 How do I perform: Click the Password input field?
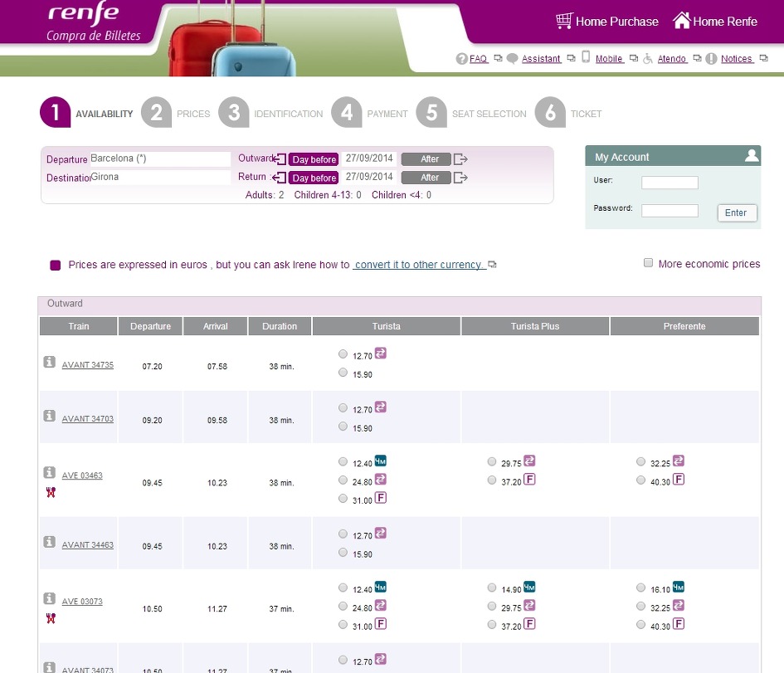point(670,211)
